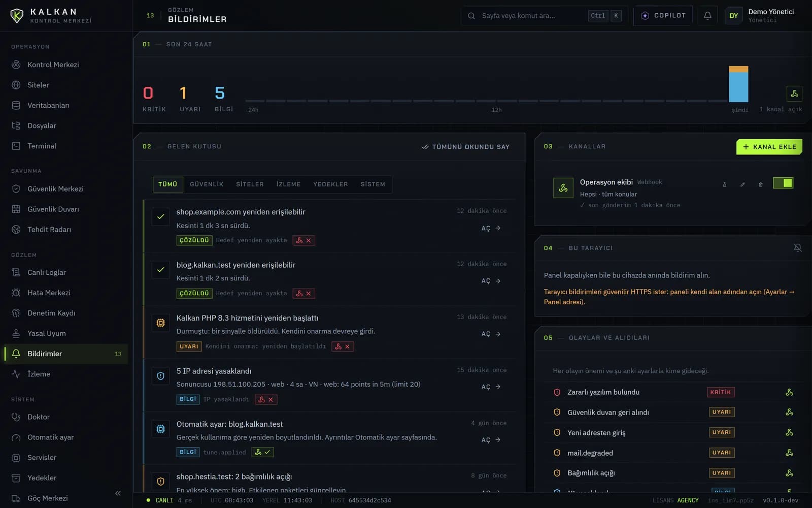Image resolution: width=812 pixels, height=508 pixels.
Task: Open Kontrol Merkezi in the sidebar
Action: [x=66, y=65]
